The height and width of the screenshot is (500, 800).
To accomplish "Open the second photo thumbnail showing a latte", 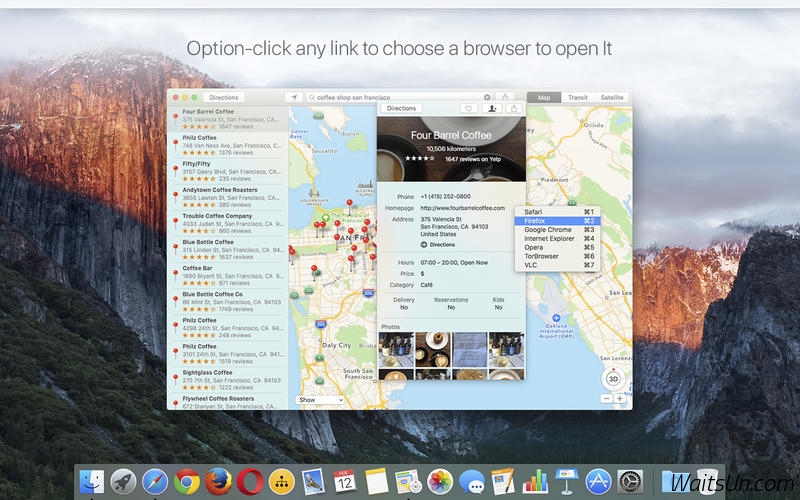I will [x=433, y=349].
